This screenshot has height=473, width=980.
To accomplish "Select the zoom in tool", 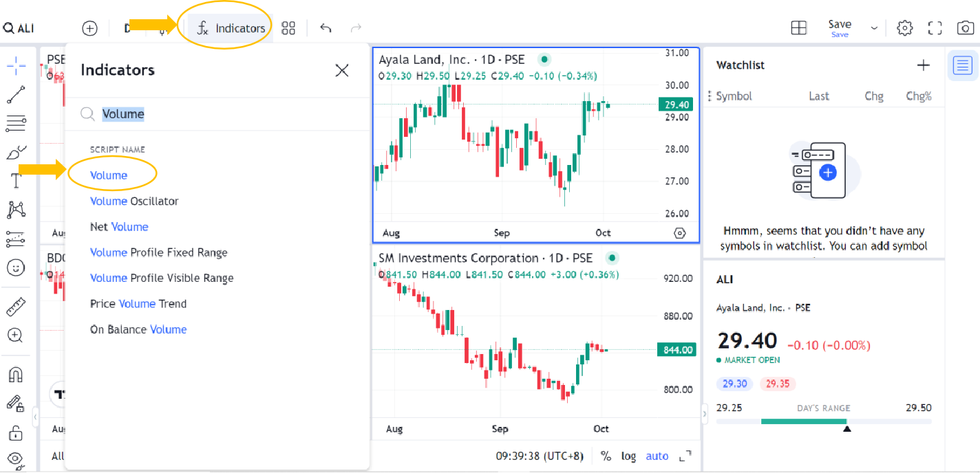I will 16,335.
